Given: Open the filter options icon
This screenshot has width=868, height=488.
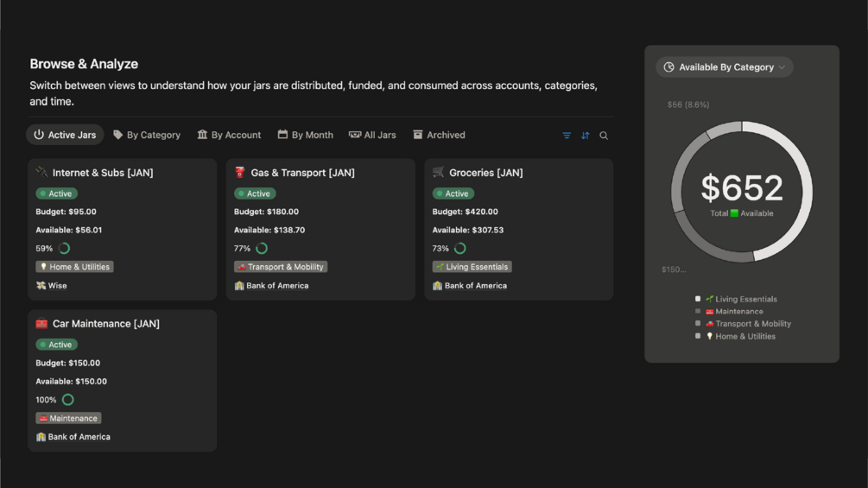Looking at the screenshot, I should click(567, 136).
